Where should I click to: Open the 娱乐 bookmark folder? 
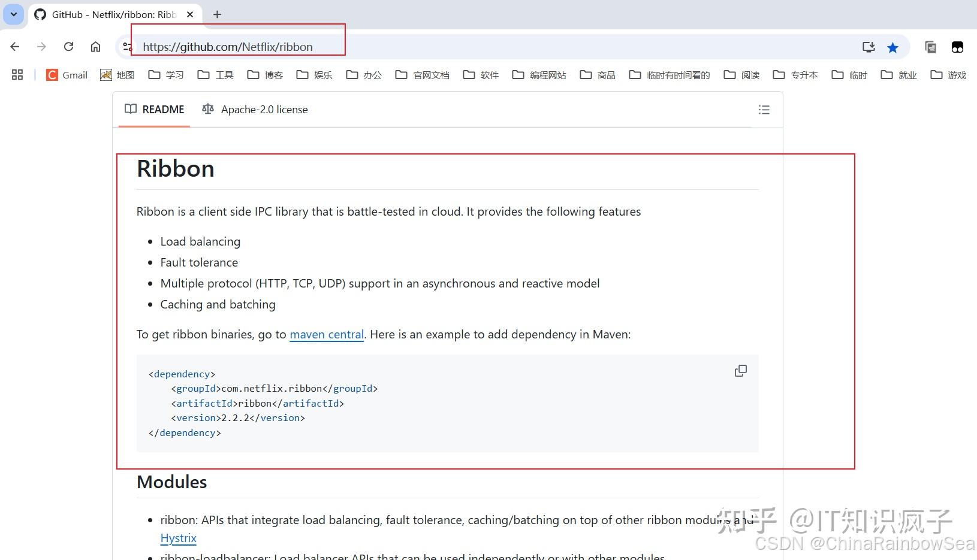click(x=315, y=75)
